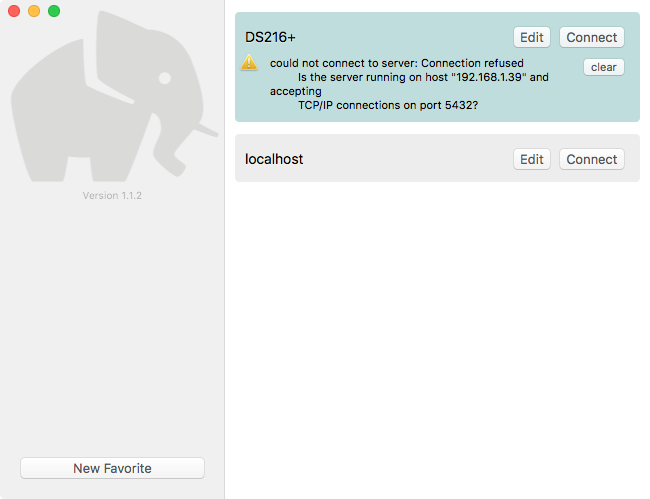Image resolution: width=650 pixels, height=499 pixels.
Task: Minimize the window with the yellow button
Action: coord(34,11)
